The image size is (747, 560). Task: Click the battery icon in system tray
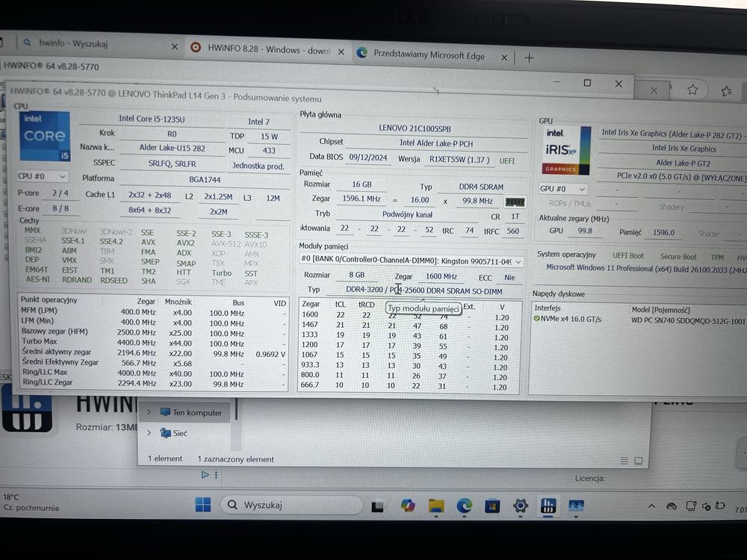pos(720,505)
